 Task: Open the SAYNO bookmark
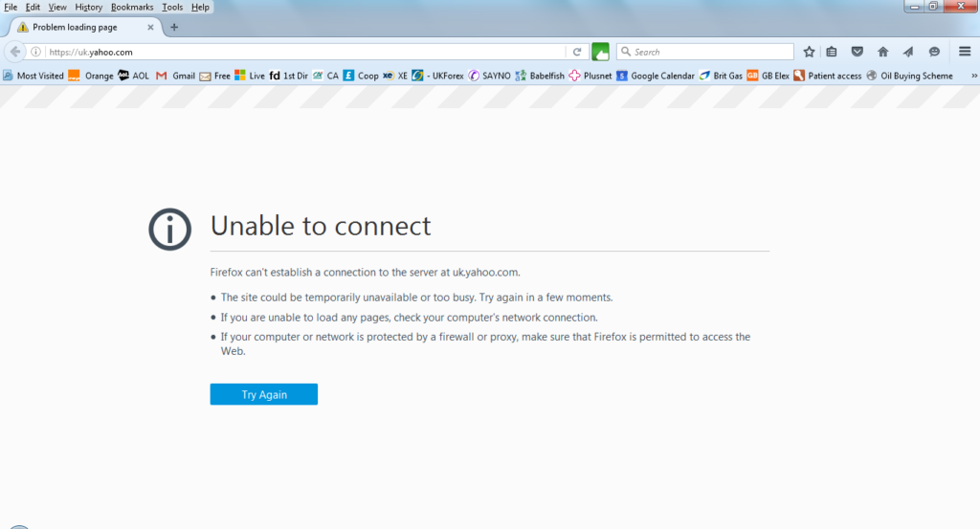coord(489,76)
